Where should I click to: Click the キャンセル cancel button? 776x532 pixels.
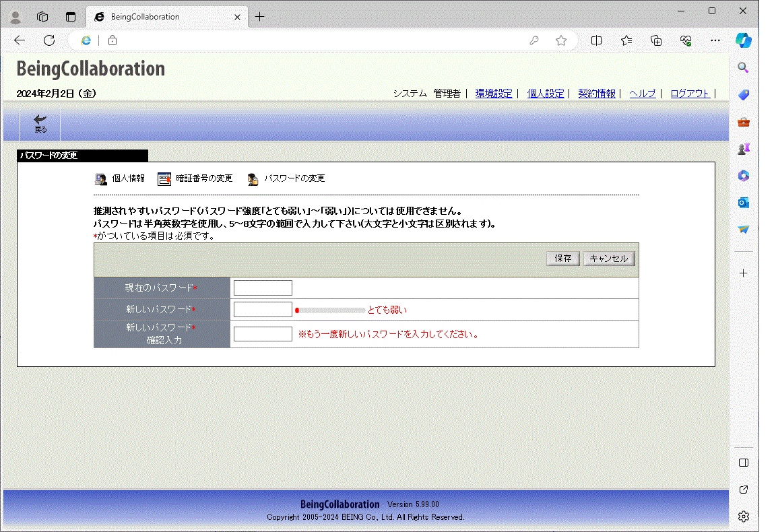pyautogui.click(x=609, y=259)
